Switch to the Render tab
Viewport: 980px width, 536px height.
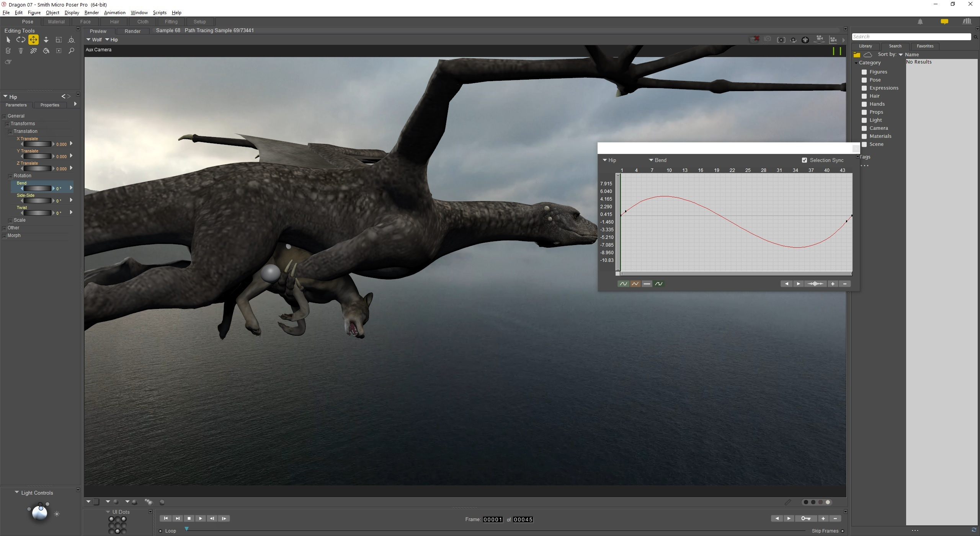tap(132, 31)
